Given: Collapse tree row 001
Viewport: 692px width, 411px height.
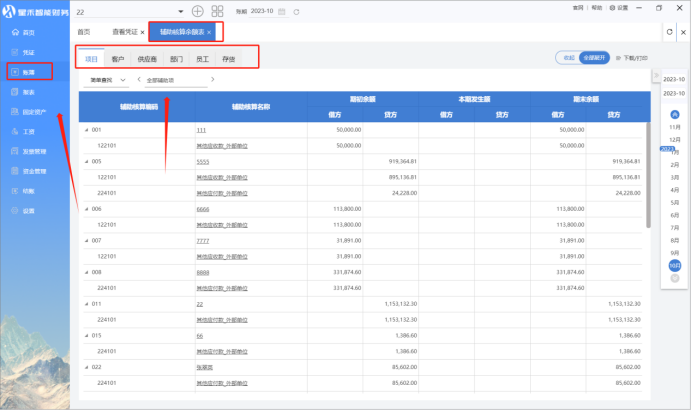Looking at the screenshot, I should (86, 130).
